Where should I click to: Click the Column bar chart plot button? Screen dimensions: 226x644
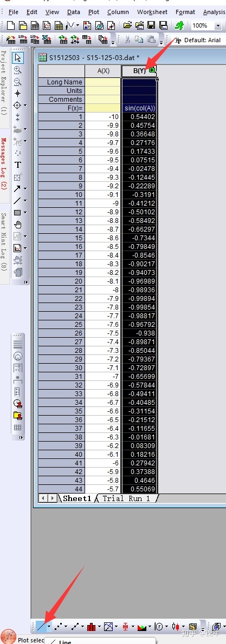click(92, 627)
